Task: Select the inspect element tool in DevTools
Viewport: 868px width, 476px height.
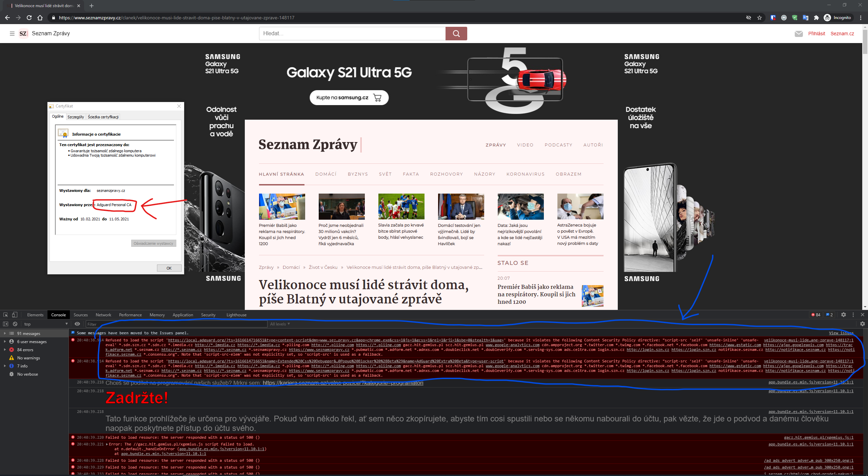Action: pos(5,315)
